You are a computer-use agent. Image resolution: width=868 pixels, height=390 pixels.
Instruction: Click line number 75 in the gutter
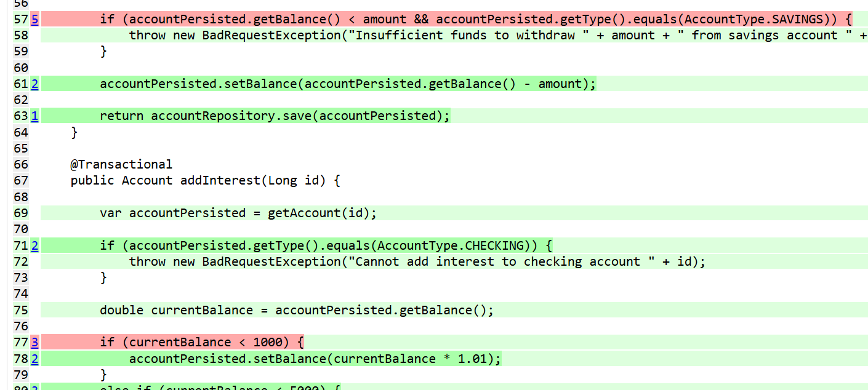[x=20, y=310]
